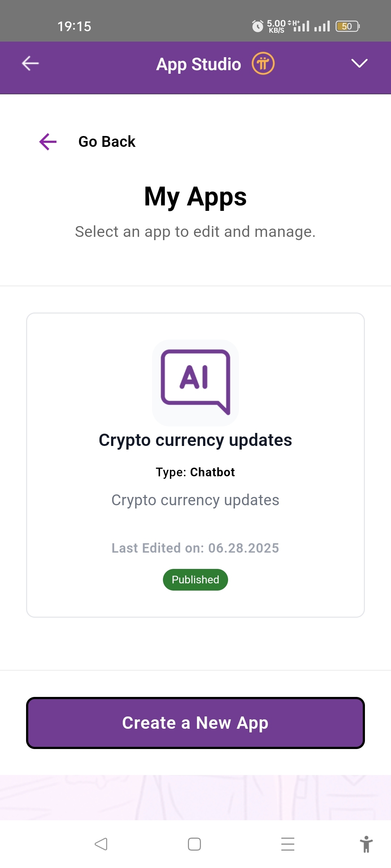The image size is (391, 868).
Task: Click the Type: Chatbot label
Action: [195, 472]
